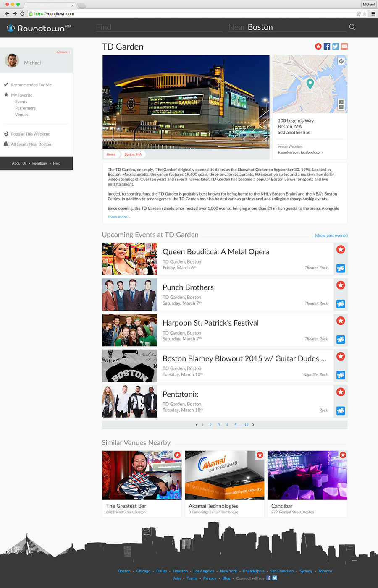This screenshot has height=588, width=378.
Task: Click the map locate direction icon
Action: (341, 61)
